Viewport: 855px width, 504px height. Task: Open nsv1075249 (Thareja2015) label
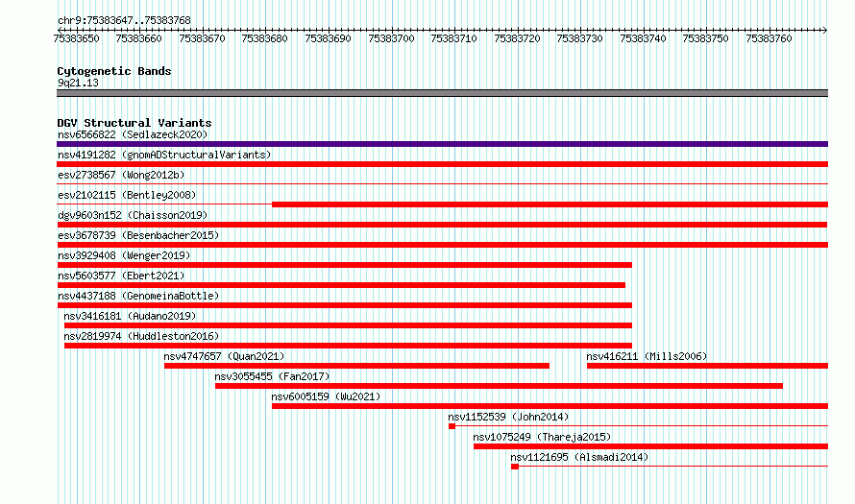542,437
